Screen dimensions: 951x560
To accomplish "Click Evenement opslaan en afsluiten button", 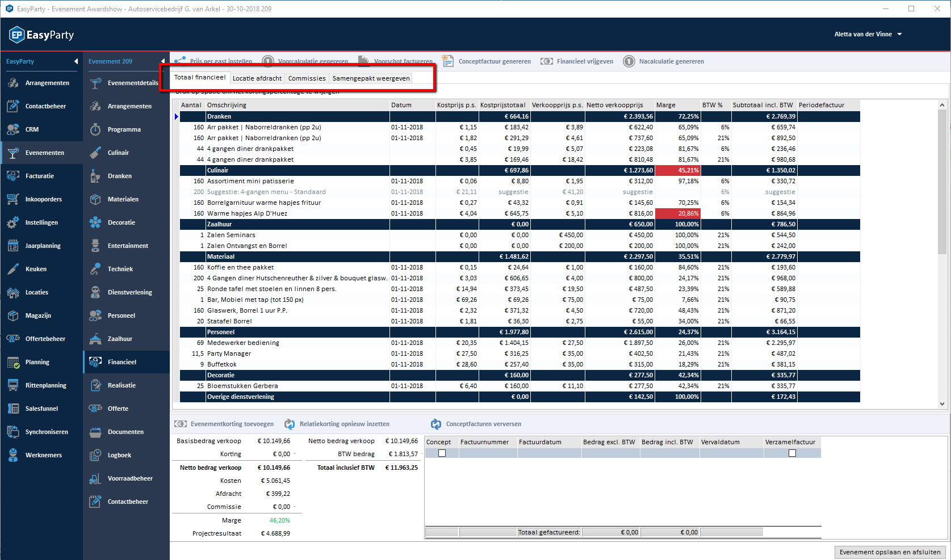I will (890, 552).
